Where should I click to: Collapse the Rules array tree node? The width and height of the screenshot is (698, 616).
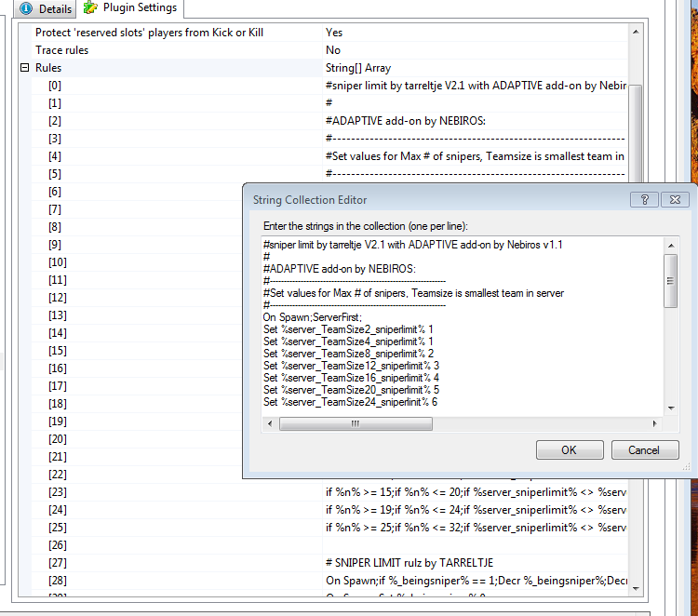click(25, 68)
